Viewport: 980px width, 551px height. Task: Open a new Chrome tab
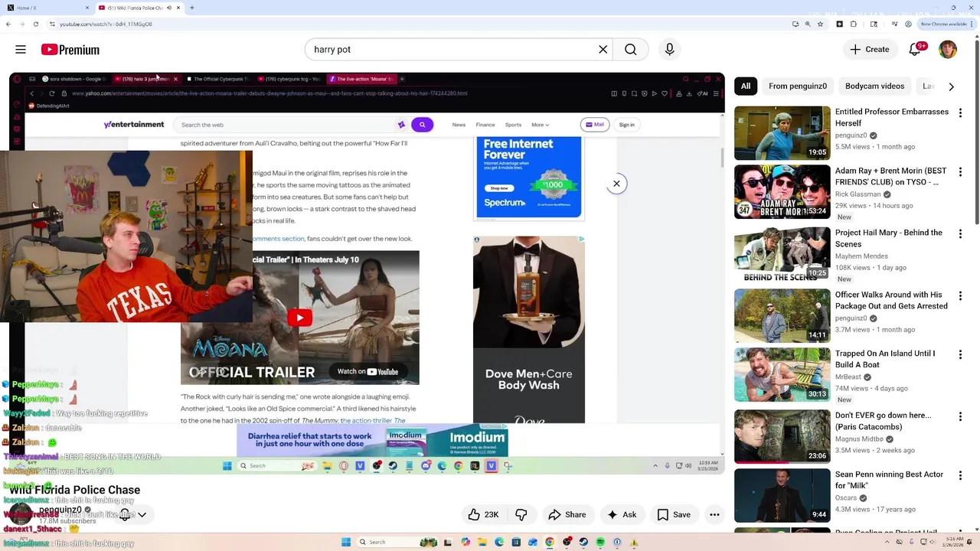[x=191, y=8]
